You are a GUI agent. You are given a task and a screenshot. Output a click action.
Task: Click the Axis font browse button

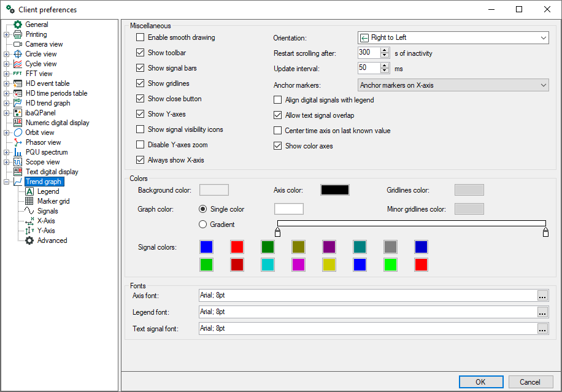[542, 296]
